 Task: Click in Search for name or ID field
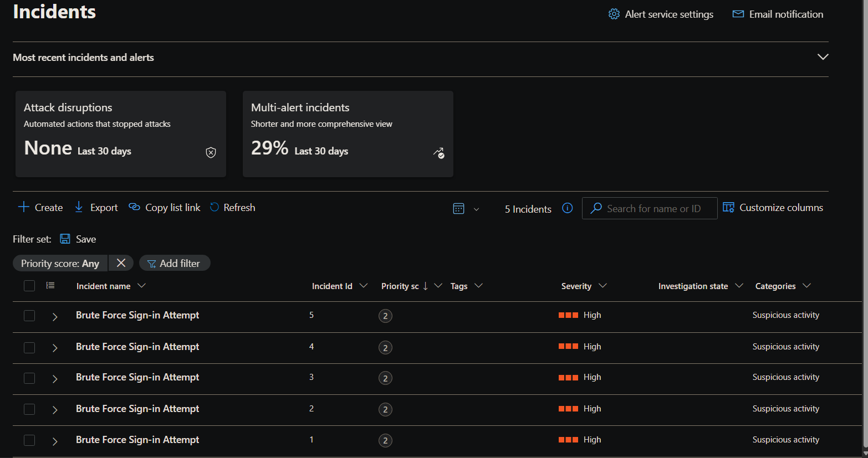pos(650,208)
